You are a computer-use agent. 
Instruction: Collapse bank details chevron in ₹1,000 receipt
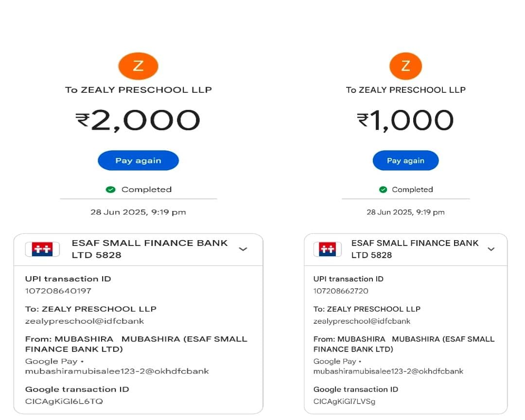(491, 249)
